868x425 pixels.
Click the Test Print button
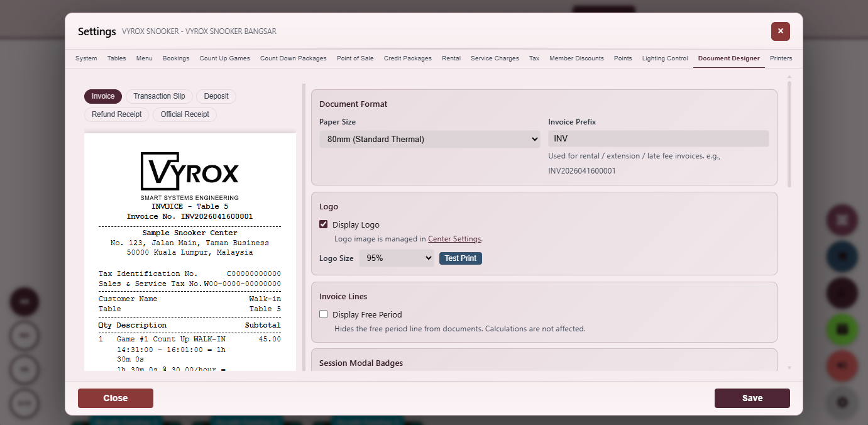[461, 258]
